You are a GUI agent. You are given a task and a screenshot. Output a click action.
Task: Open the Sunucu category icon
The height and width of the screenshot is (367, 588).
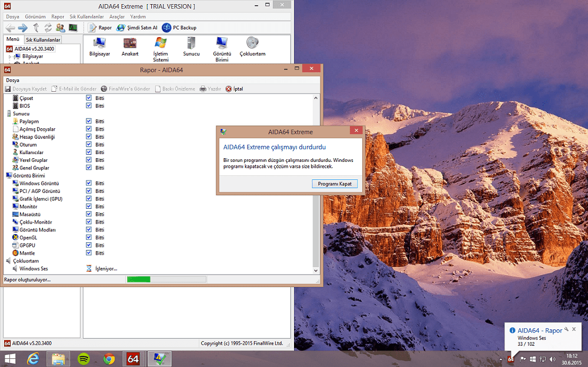coord(191,46)
